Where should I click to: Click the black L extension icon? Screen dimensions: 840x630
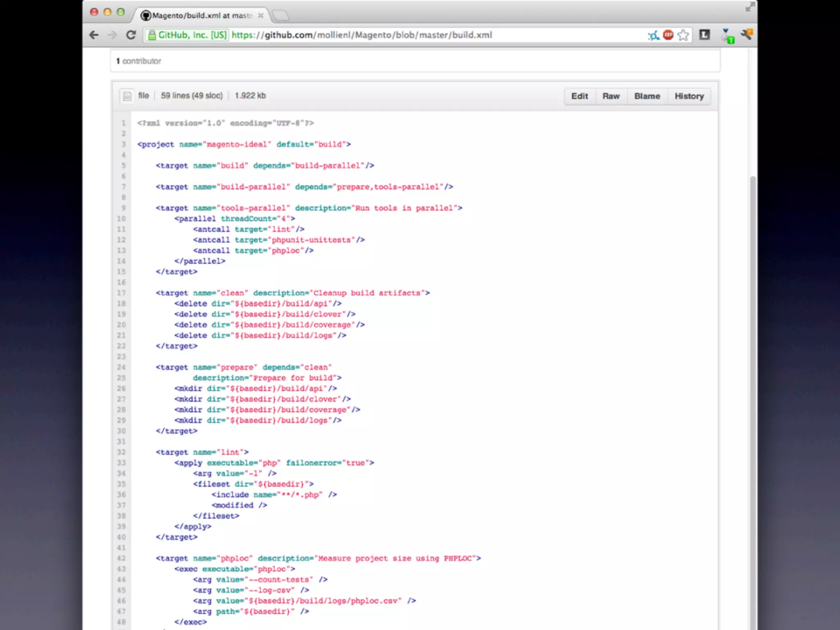[x=704, y=35]
